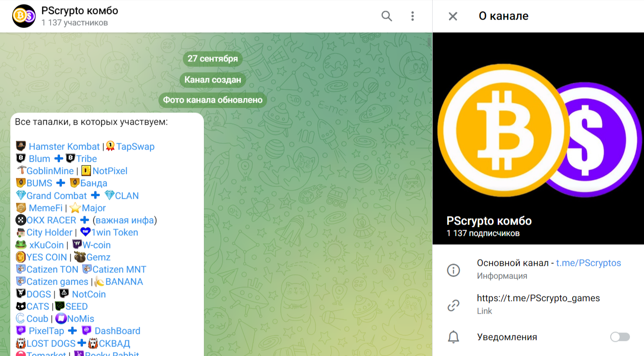The image size is (644, 356).
Task: Click the Канал создан service message
Action: [212, 80]
